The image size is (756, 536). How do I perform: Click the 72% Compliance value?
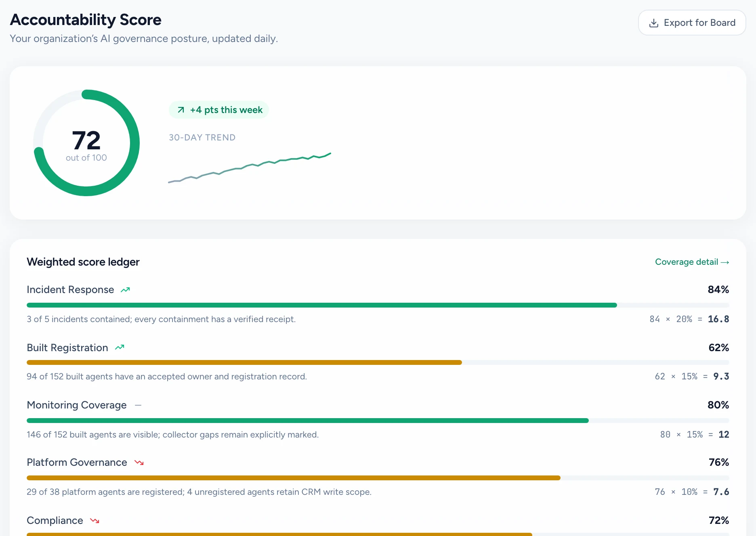719,520
